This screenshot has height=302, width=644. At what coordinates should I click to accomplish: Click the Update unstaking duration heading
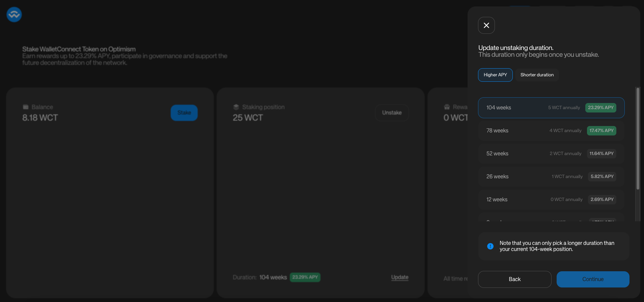[516, 48]
